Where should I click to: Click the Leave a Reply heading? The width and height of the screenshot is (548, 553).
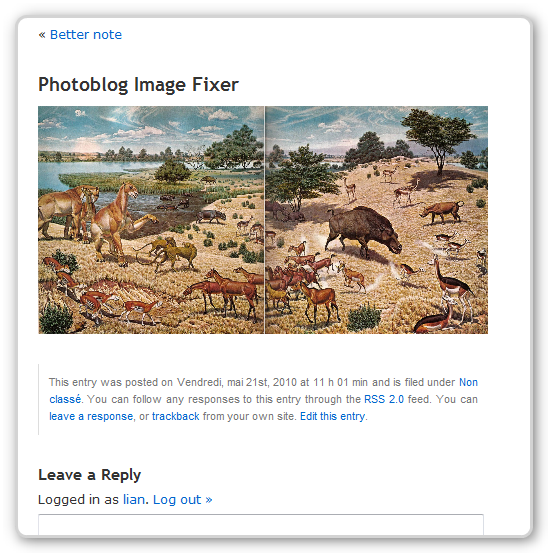[90, 475]
